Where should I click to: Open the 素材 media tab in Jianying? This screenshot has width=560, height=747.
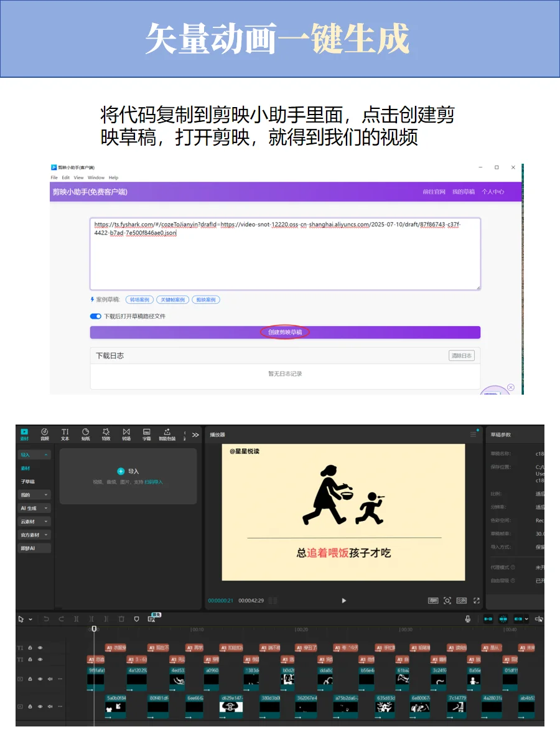(24, 434)
